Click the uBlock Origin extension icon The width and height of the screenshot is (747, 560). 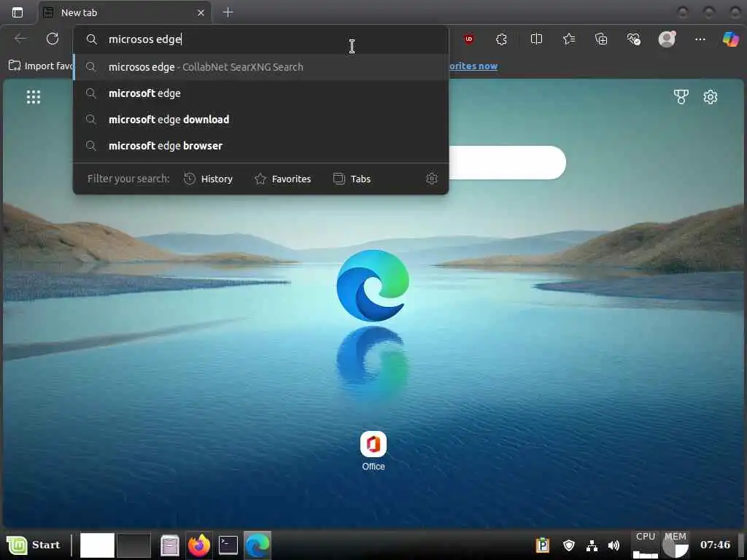coord(469,39)
